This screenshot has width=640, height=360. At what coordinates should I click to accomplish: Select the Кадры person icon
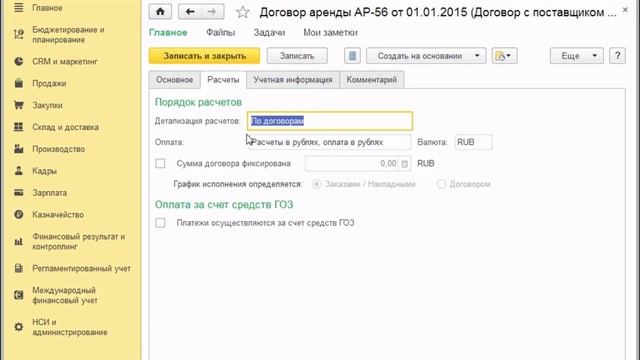coord(19,171)
